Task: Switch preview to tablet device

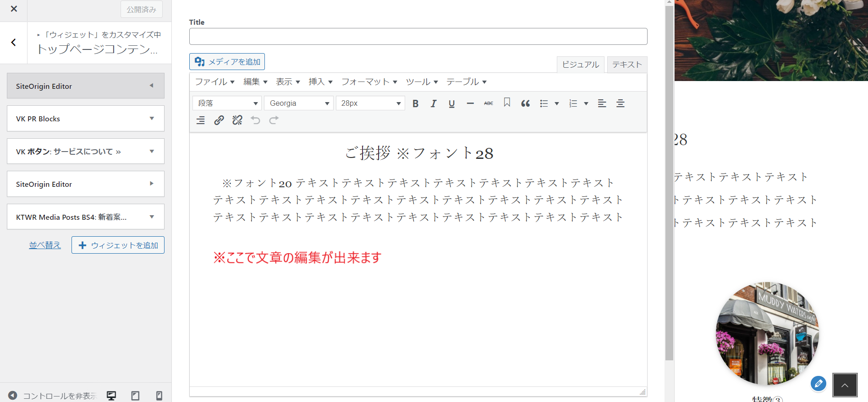Action: [135, 396]
